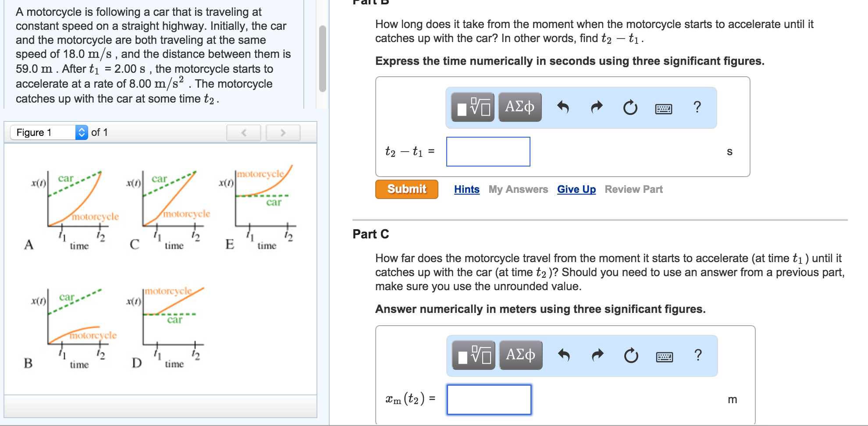The height and width of the screenshot is (426, 868).
Task: Reset the Part B answer field
Action: 630,107
